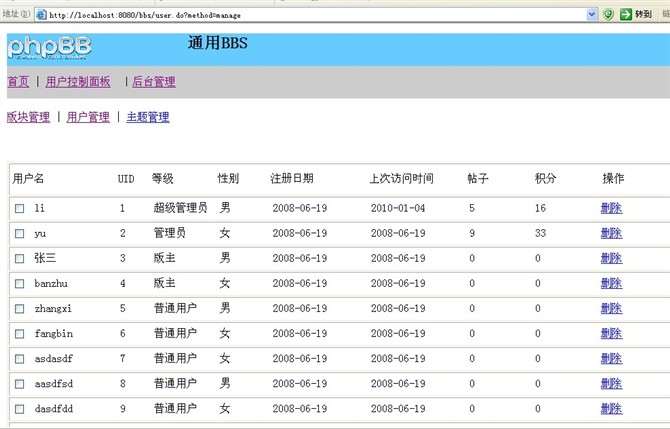Click the score value 16
Viewport: 670px width, 429px height.
[541, 209]
